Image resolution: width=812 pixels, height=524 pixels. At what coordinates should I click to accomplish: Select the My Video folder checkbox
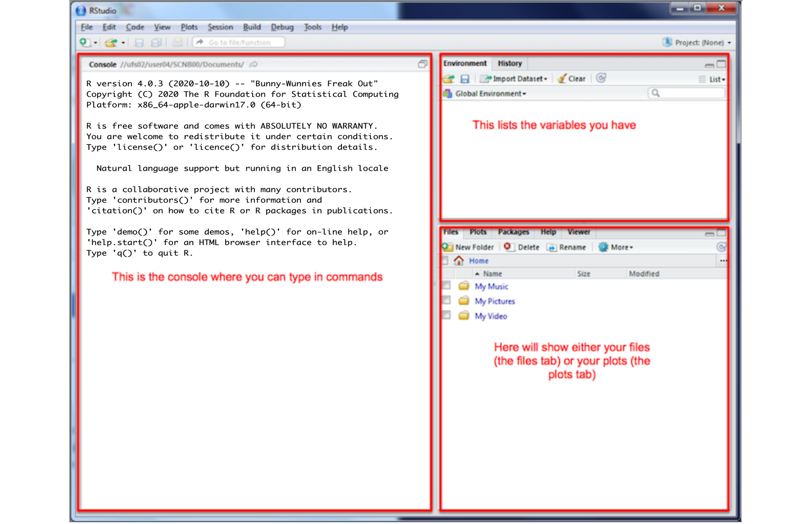(x=446, y=315)
